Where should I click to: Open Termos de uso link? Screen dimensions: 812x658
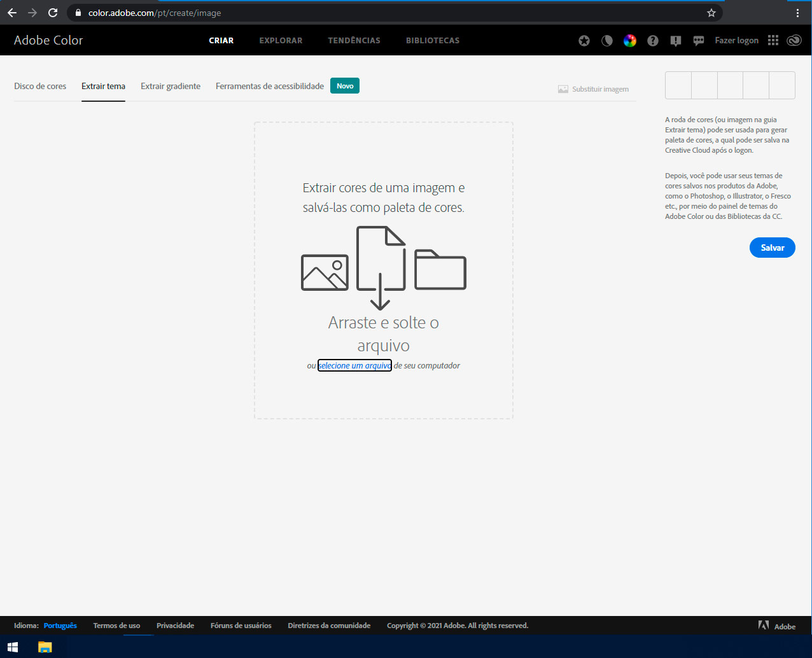point(116,626)
